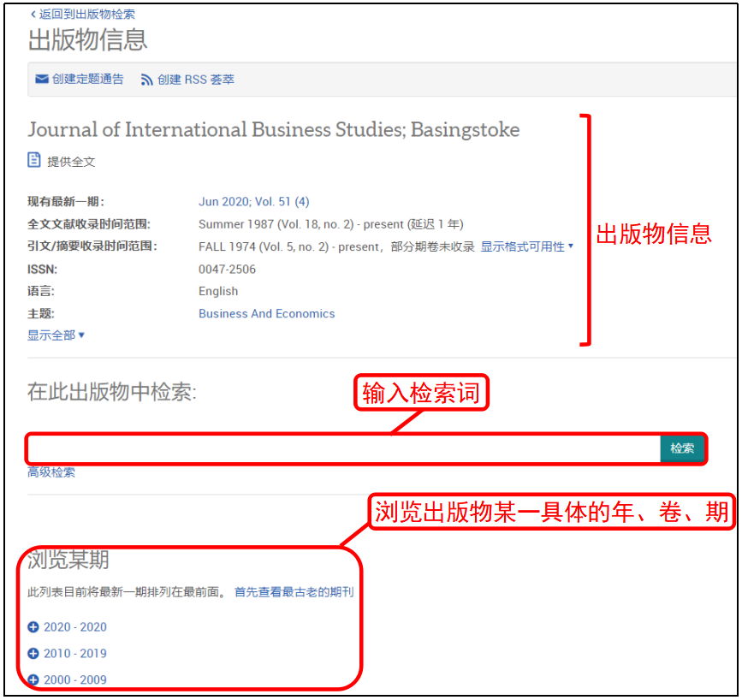Click the plus icon next to 2000 - 2009
Image resolution: width=742 pixels, height=700 pixels.
click(x=33, y=680)
